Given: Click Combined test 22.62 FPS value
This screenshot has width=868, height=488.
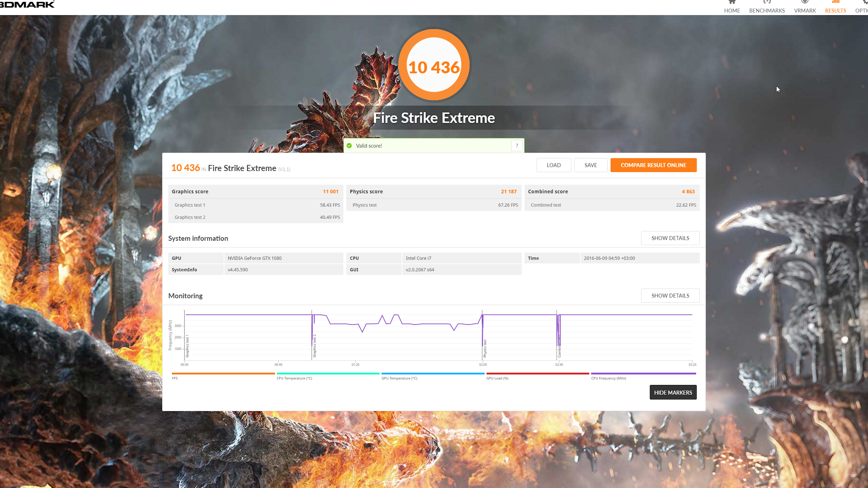Looking at the screenshot, I should (x=686, y=205).
